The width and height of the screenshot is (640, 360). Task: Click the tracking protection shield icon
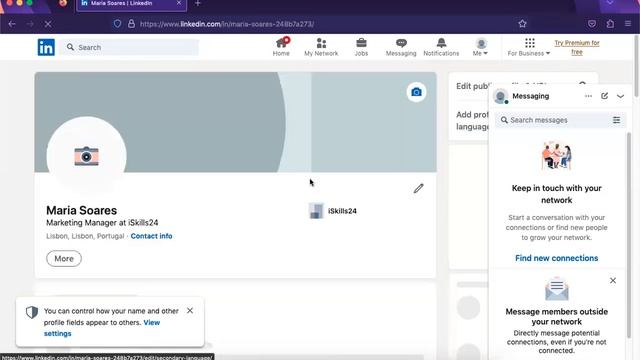(x=117, y=24)
